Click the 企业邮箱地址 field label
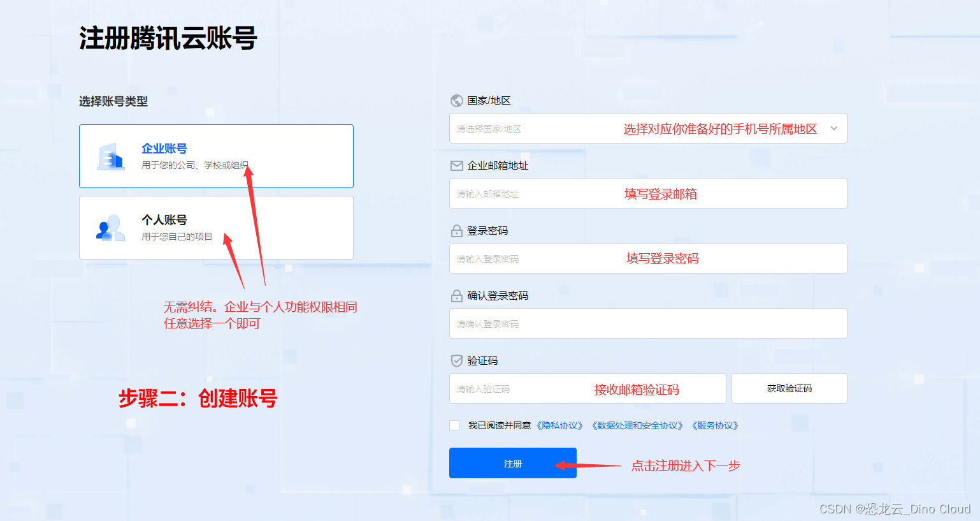Viewport: 980px width, 521px height. click(x=498, y=166)
